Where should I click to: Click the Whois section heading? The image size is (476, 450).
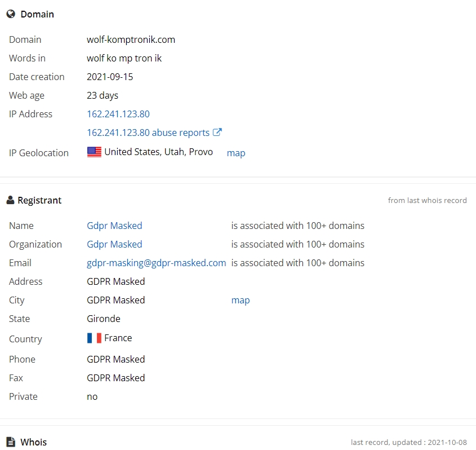[33, 442]
